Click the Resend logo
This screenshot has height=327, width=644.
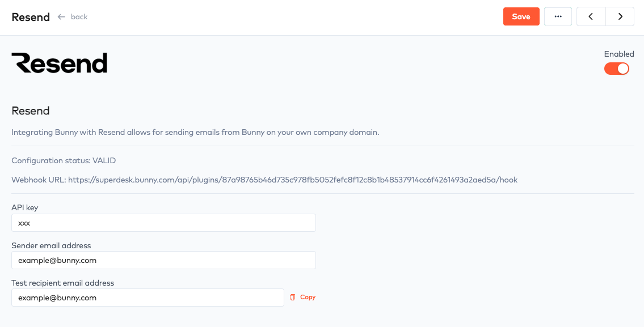click(x=60, y=63)
